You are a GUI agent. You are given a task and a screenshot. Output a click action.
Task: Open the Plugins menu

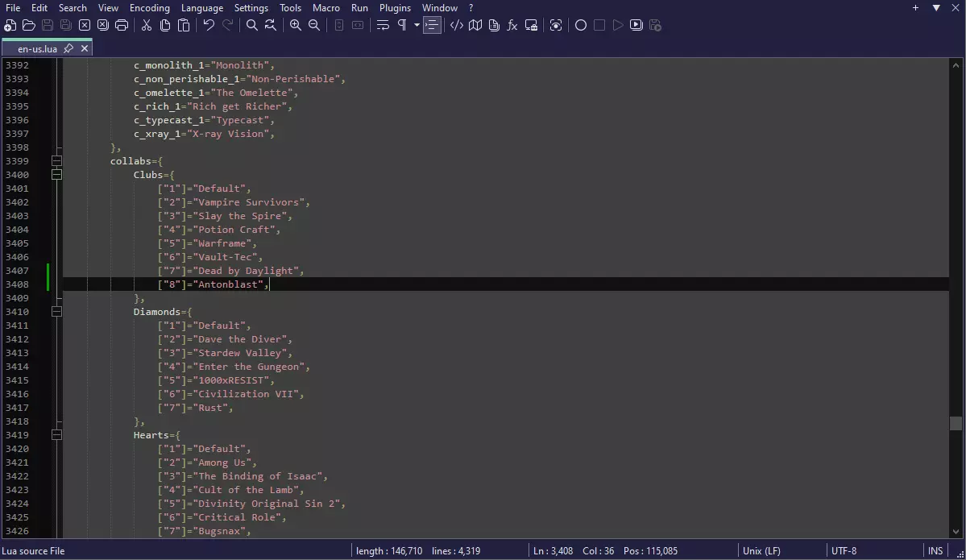coord(395,8)
